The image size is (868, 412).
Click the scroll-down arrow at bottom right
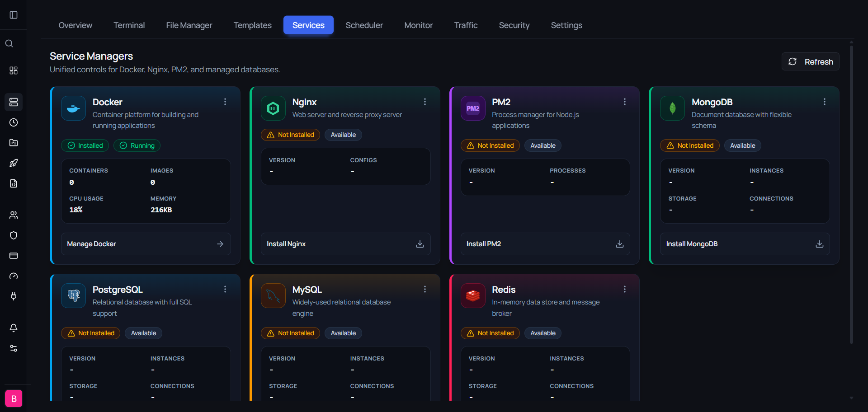pyautogui.click(x=851, y=398)
